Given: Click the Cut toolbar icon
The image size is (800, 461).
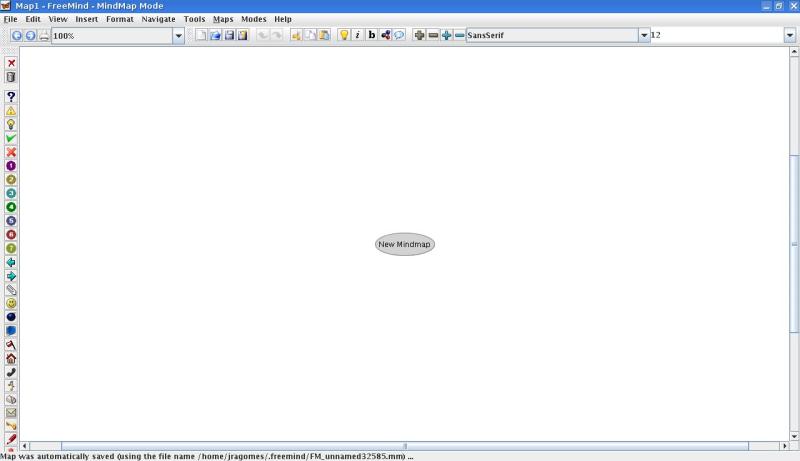Looking at the screenshot, I should point(296,35).
